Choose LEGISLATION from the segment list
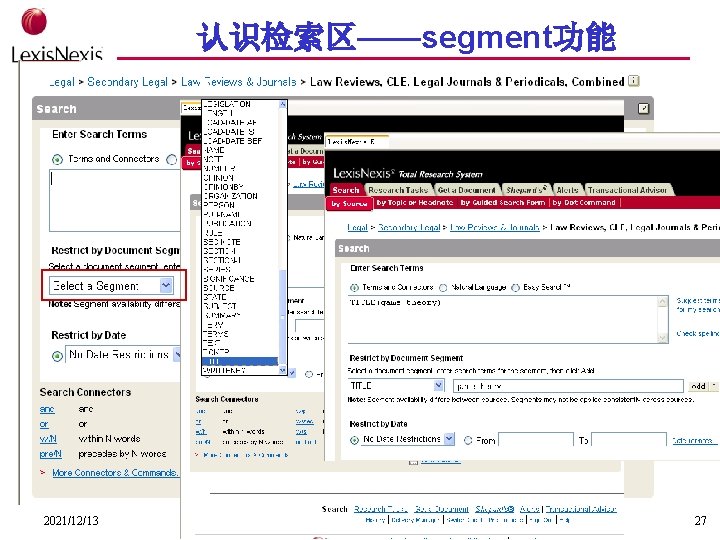Screen dimensions: 720x540 pos(227,104)
